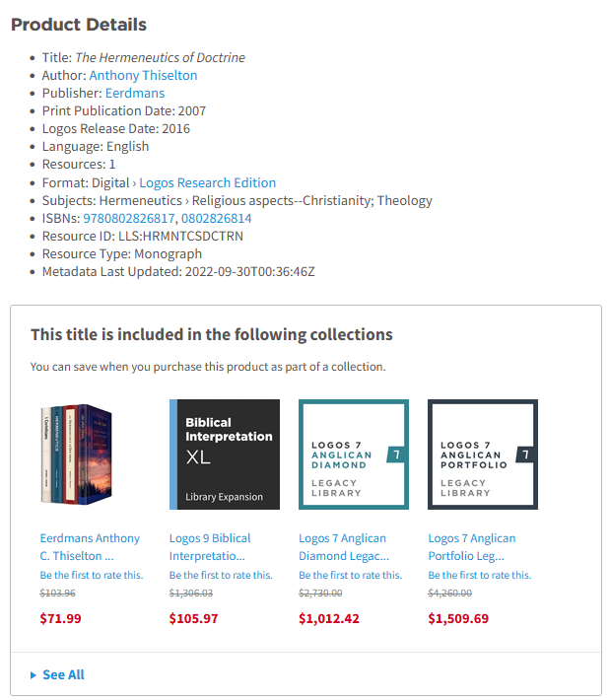Open Logos Research Edition format link
Viewport: 610px width, 700px height.
[x=207, y=182]
